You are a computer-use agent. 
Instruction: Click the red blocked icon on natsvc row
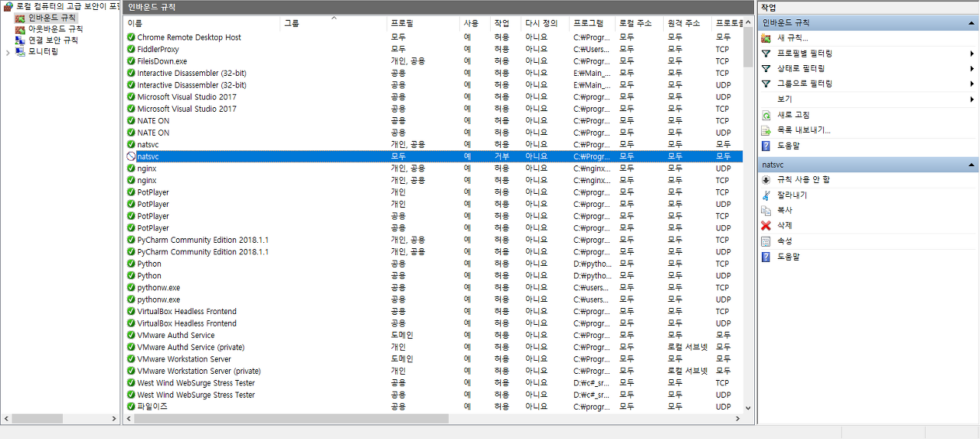(x=131, y=156)
